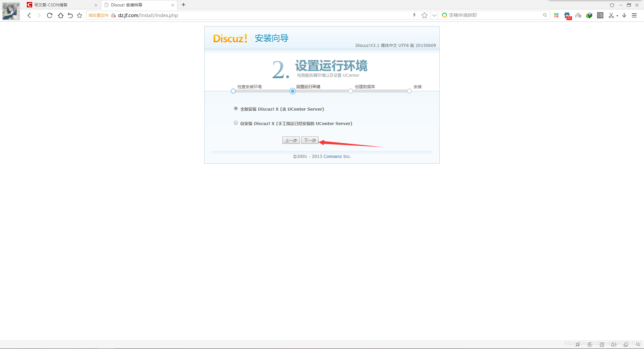Click the status bar trash cleanup icon

pos(602,344)
